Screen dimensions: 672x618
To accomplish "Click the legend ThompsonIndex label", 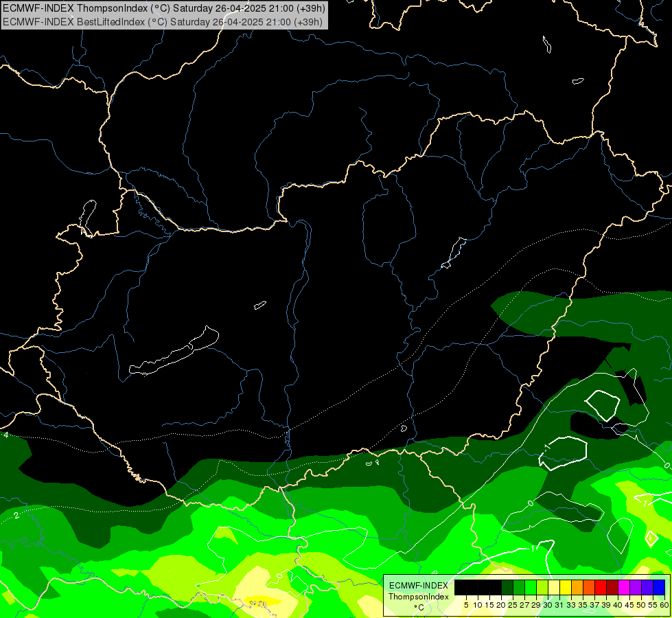I will click(419, 597).
